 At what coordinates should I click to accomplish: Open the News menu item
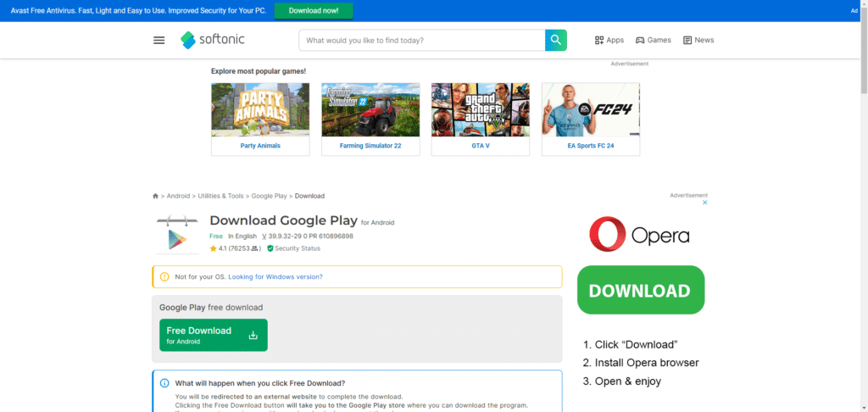click(x=698, y=41)
